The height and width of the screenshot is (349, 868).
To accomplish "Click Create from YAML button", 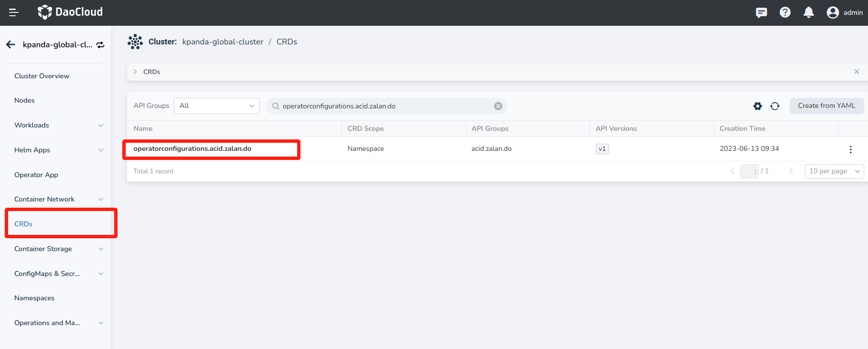I will (826, 106).
